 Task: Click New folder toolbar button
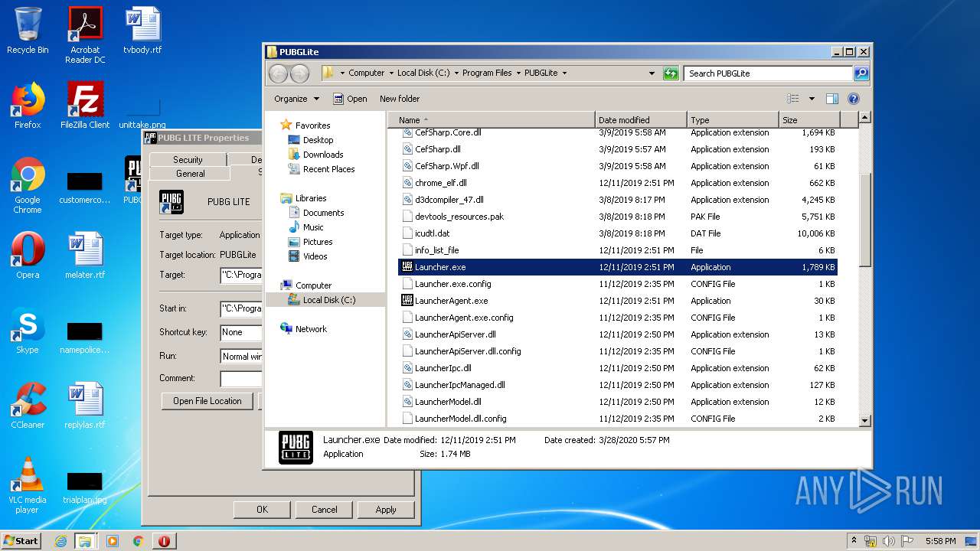(400, 99)
